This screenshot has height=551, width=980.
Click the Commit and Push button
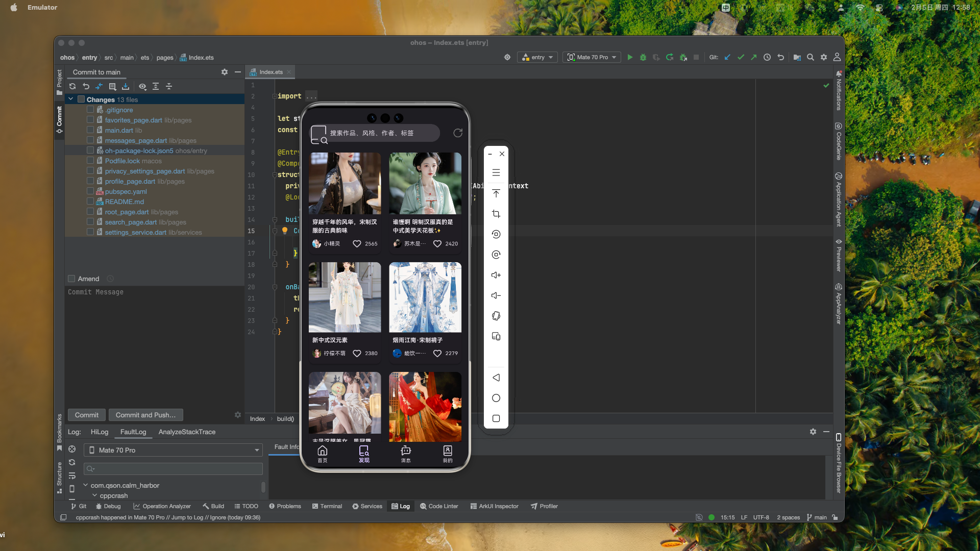coord(145,415)
